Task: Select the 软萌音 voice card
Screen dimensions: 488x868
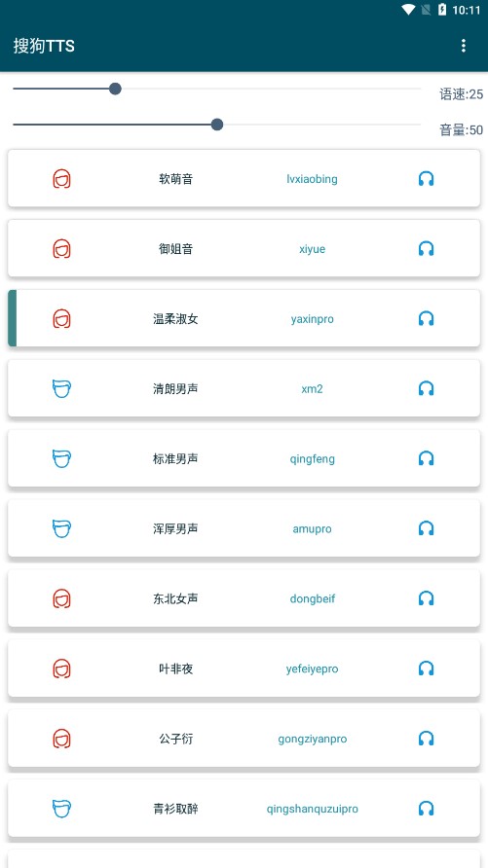Action: tap(244, 179)
